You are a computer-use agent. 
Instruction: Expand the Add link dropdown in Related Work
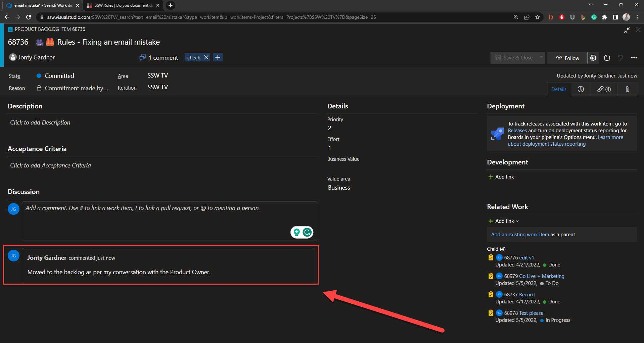click(x=503, y=221)
